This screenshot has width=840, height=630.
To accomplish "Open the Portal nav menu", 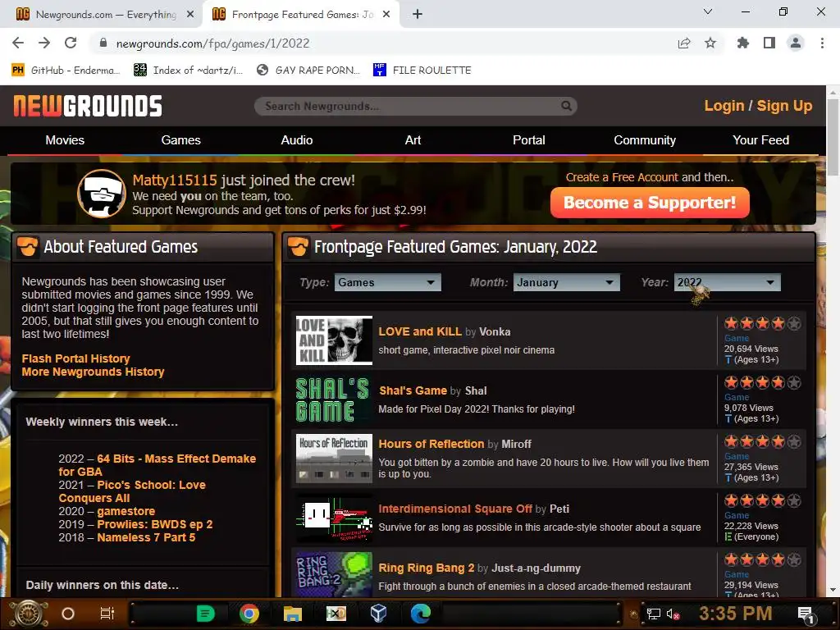I will (x=529, y=140).
